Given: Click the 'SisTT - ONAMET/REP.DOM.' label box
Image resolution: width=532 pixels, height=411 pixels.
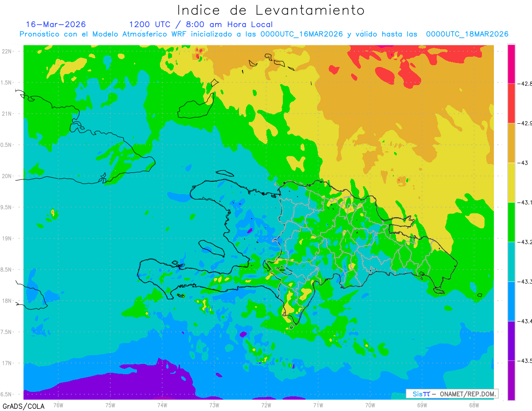Looking at the screenshot, I should [452, 394].
